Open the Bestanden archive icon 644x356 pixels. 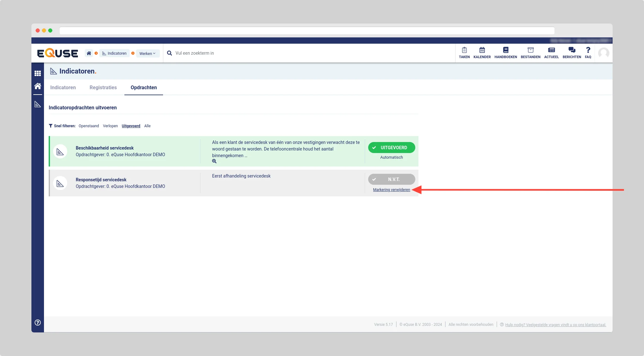point(530,52)
